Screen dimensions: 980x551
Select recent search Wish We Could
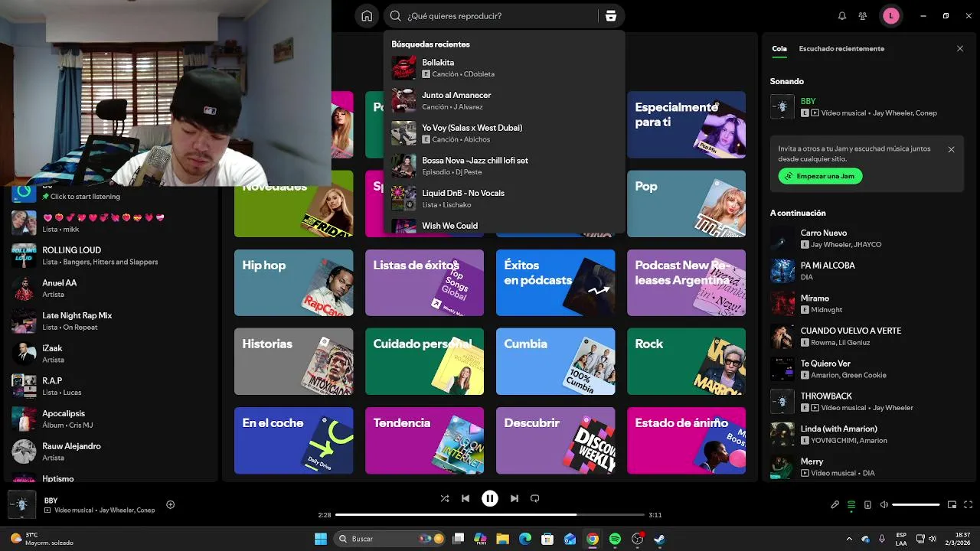[504, 226]
